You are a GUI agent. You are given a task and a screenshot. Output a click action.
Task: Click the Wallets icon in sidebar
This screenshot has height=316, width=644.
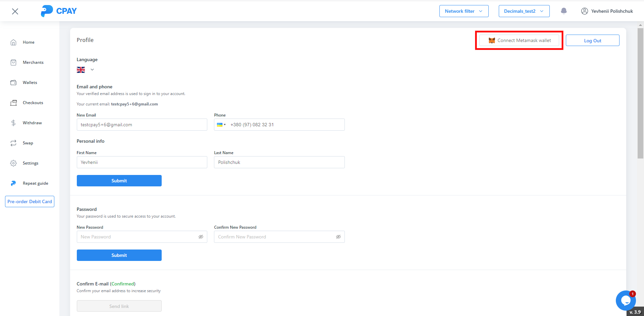click(13, 83)
